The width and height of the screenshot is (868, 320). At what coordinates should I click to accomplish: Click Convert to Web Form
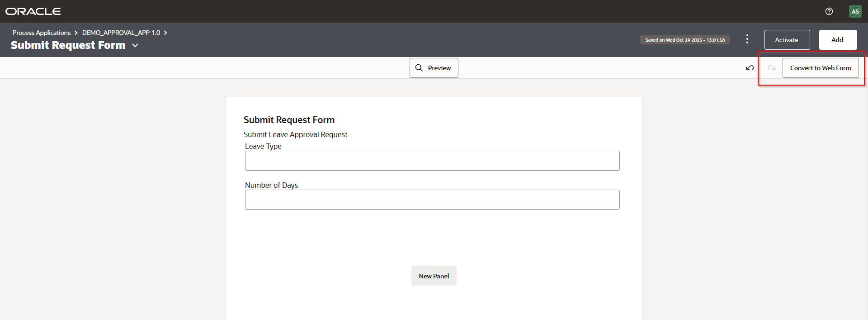820,68
